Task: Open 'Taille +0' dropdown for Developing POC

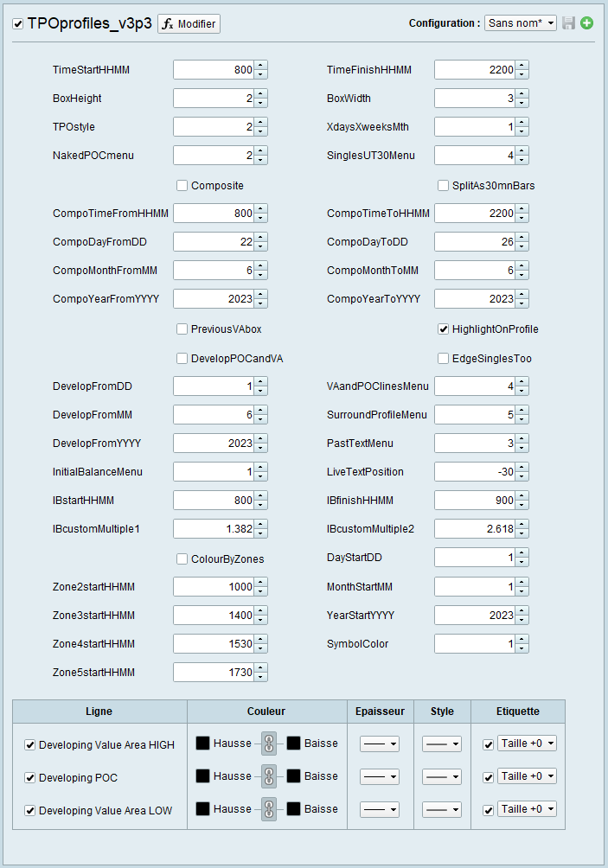Action: pyautogui.click(x=527, y=776)
